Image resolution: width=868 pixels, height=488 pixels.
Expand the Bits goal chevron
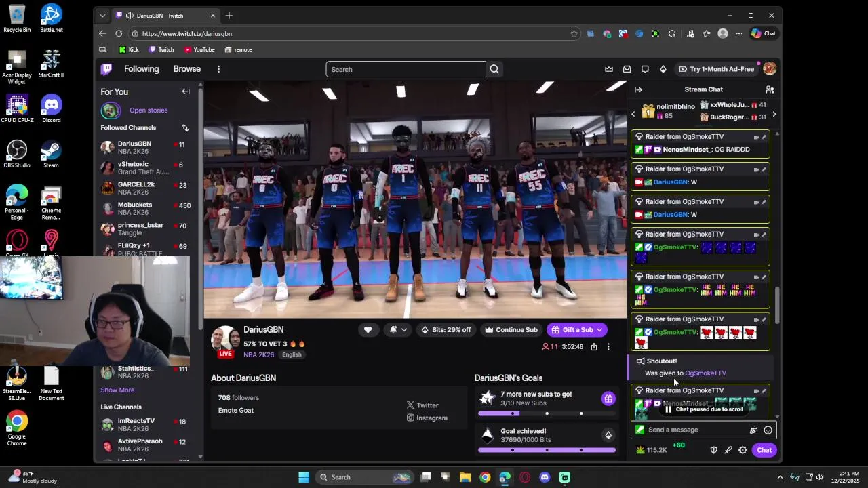608,435
